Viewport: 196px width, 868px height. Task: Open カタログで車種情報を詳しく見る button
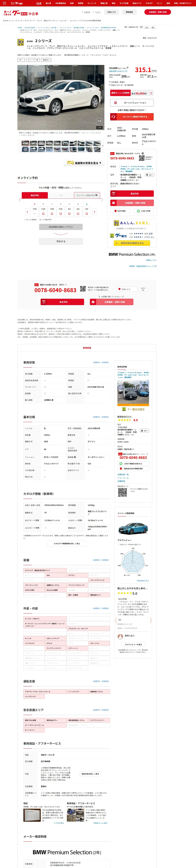tap(67, 544)
